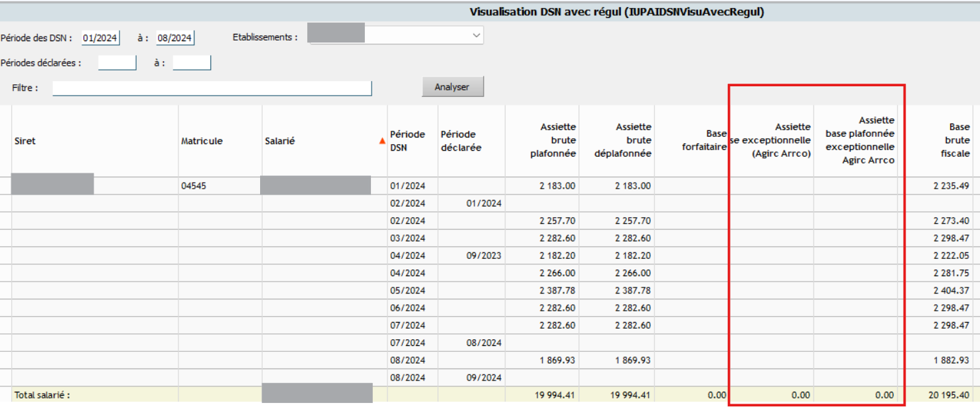Focus the first Périodes déclarées field
Viewport: 980px width, 407px height.
pos(117,63)
